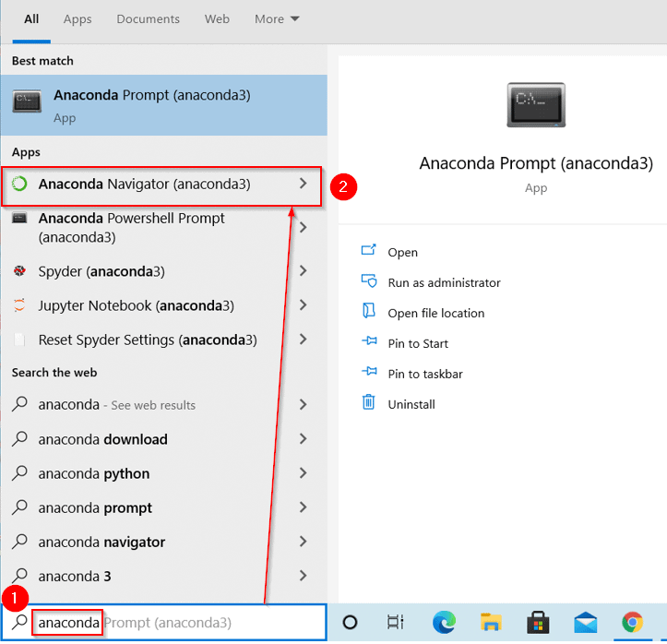Click the Spyder app icon in results
The height and width of the screenshot is (644, 667).
point(19,271)
